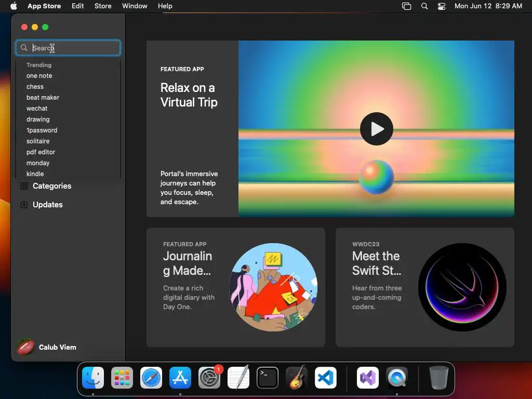Click the Swift logo WWDC23 thumbnail
Screen dimensions: 532x399
tap(462, 287)
